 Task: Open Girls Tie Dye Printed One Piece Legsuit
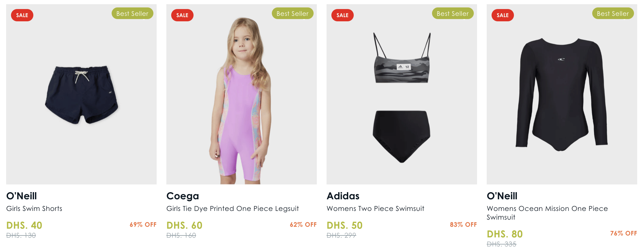[x=232, y=209]
